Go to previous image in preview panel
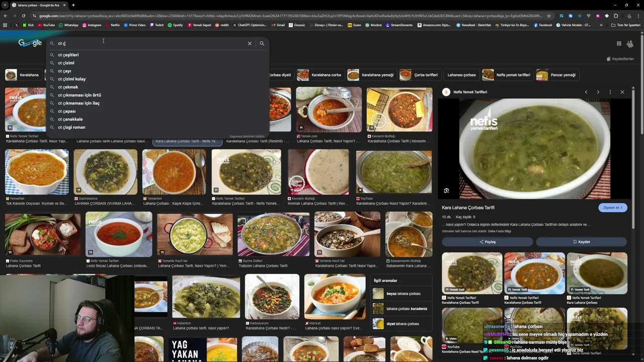Viewport: 644px width, 362px height. click(586, 92)
